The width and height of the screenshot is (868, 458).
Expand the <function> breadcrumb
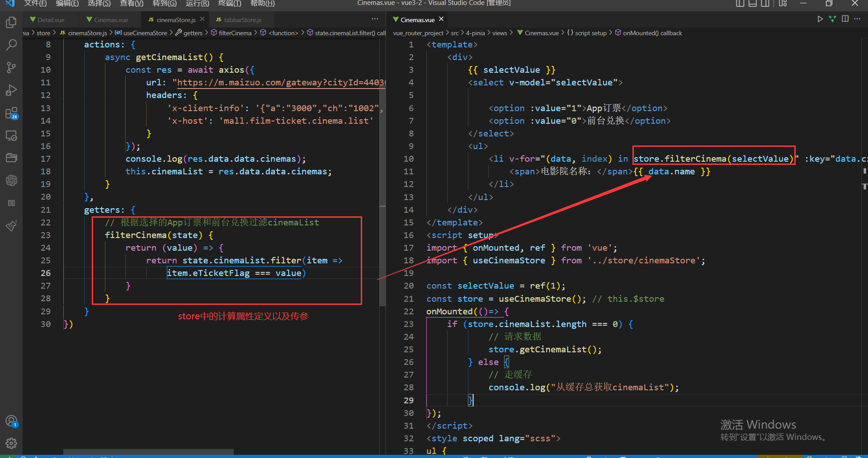(x=279, y=33)
